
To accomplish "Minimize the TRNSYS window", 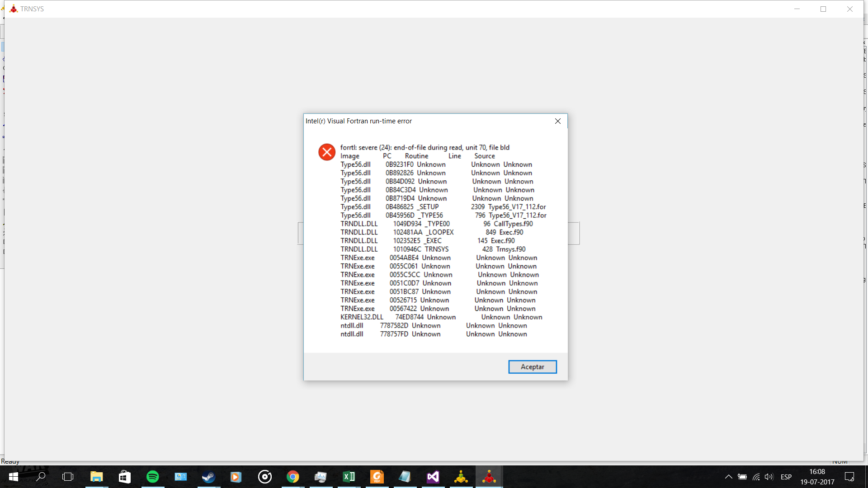I will [797, 9].
